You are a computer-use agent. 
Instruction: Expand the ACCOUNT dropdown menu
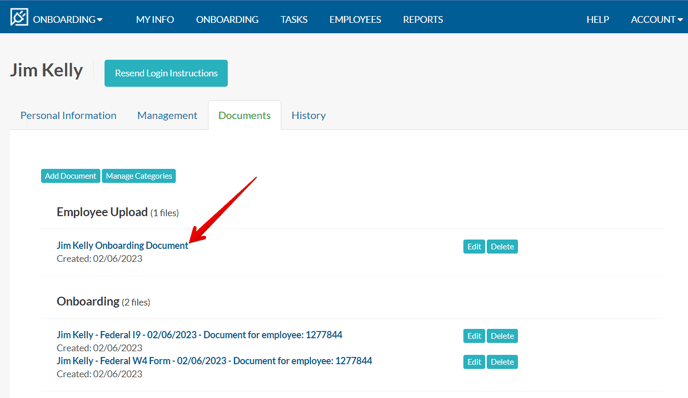(x=656, y=20)
